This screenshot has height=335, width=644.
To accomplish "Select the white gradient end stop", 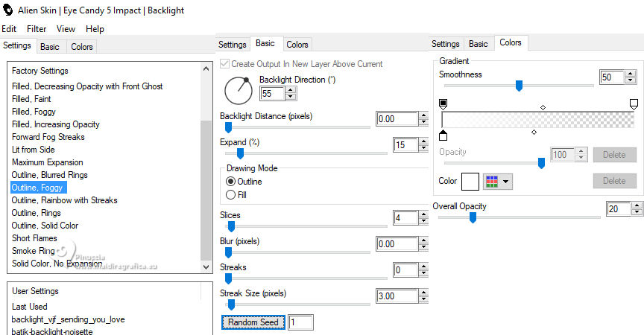I will pos(634,103).
